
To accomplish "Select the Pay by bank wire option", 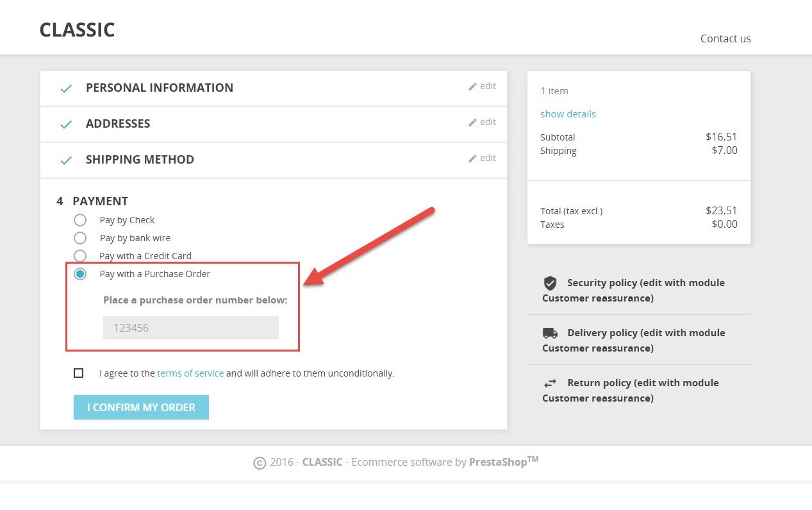I will pyautogui.click(x=80, y=238).
